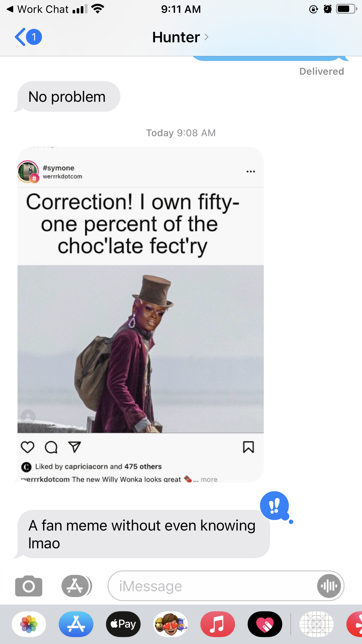Open the grid pattern app in drawer

(x=317, y=624)
